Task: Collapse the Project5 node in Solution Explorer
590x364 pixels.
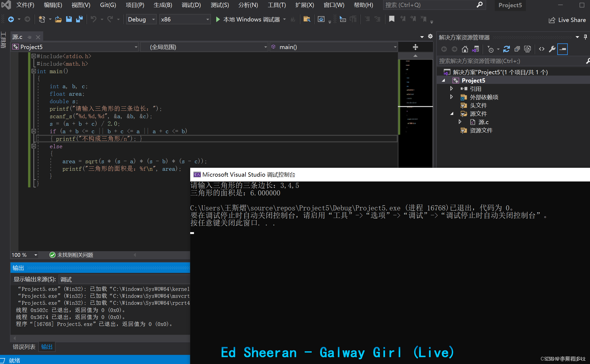Action: [444, 80]
